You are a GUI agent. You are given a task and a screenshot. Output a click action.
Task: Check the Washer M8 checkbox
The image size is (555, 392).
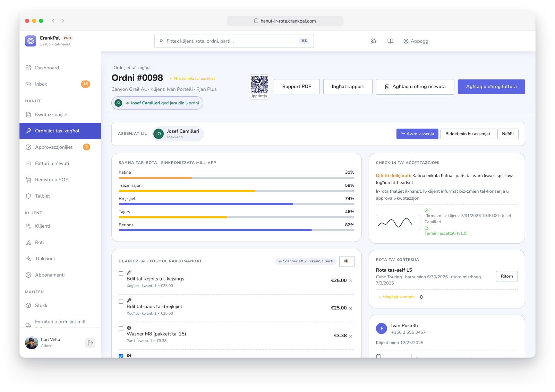click(x=121, y=329)
